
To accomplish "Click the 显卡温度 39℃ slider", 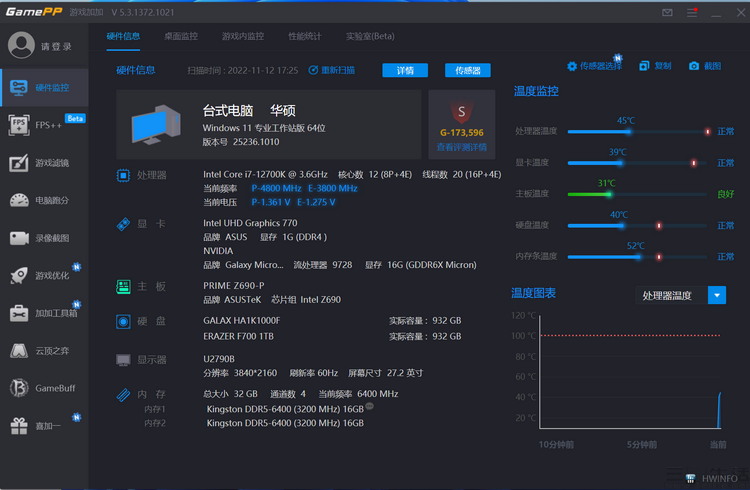I will (638, 163).
